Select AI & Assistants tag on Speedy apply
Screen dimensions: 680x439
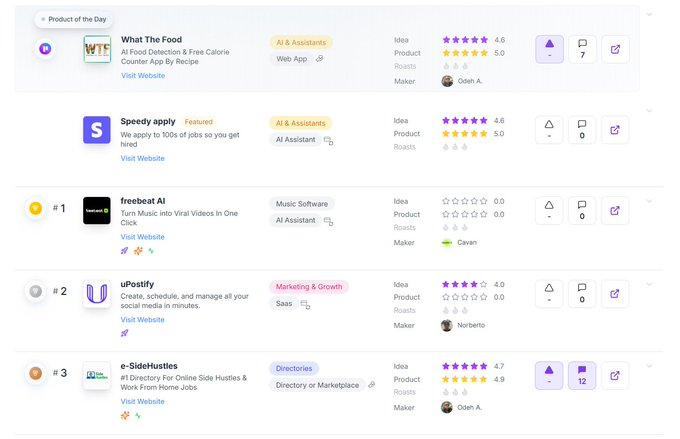coord(301,123)
